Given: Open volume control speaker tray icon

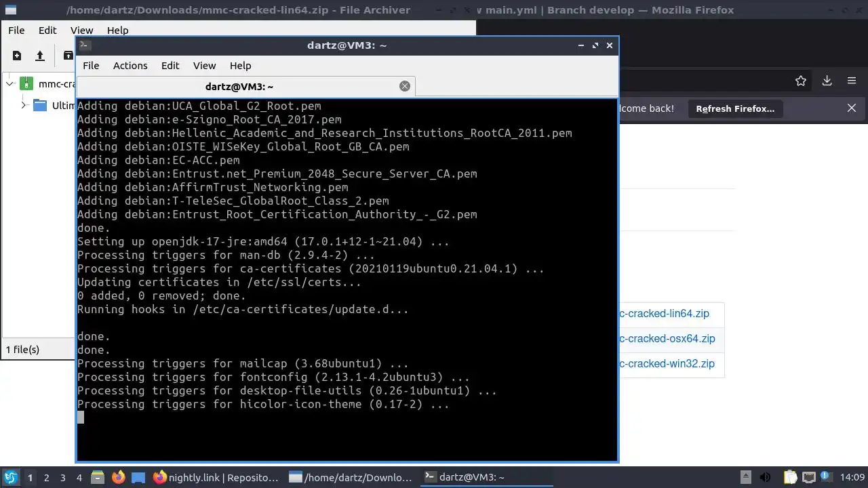Looking at the screenshot, I should [x=766, y=477].
